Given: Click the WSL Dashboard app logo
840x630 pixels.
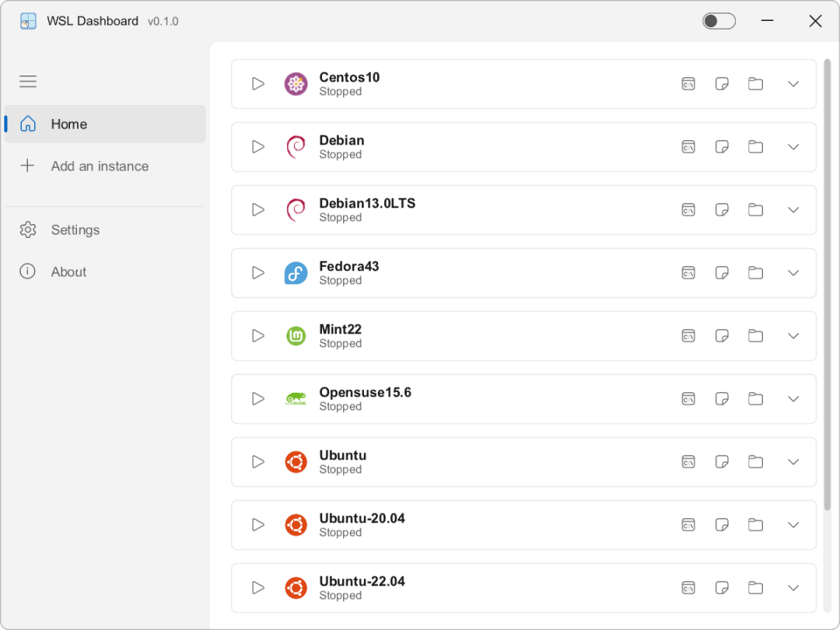Looking at the screenshot, I should coord(29,21).
